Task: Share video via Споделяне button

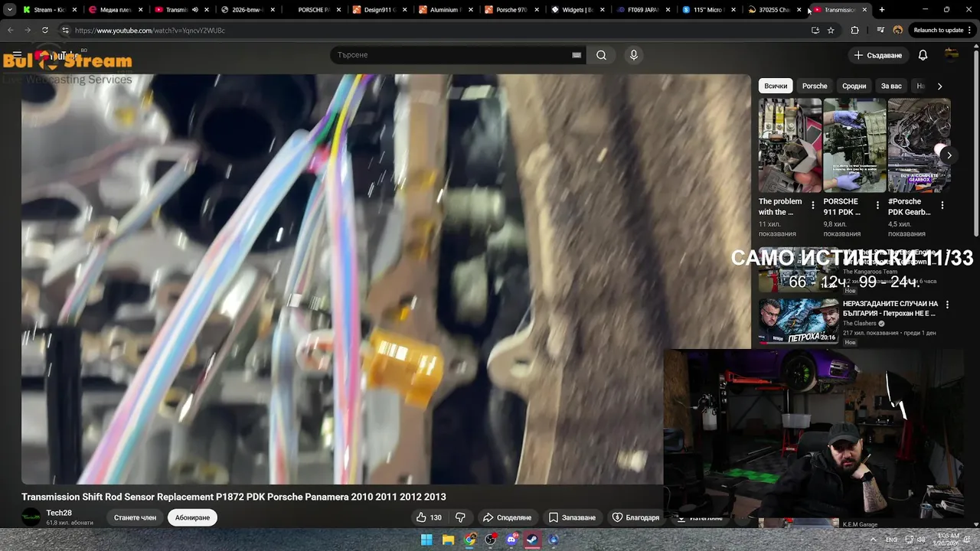Action: (507, 517)
